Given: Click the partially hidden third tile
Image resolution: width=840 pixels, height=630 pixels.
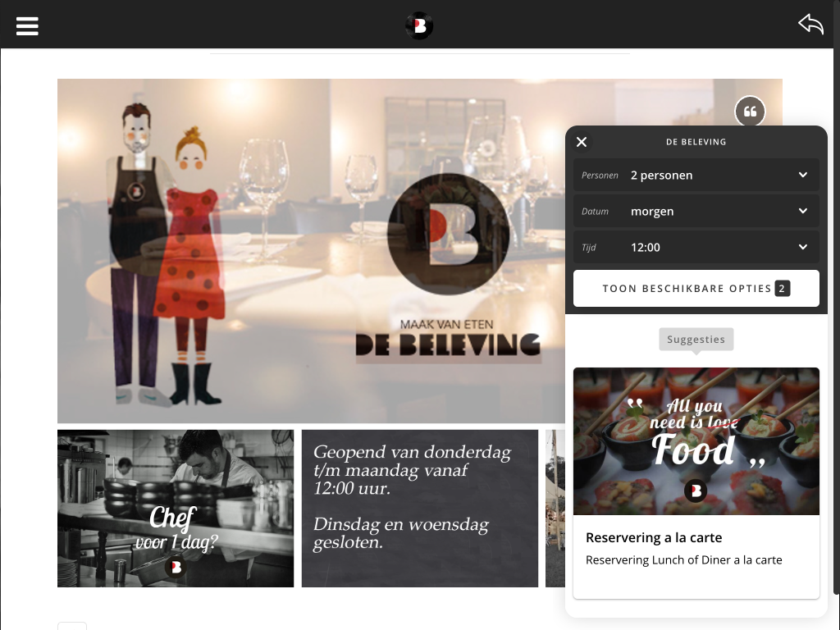Looking at the screenshot, I should [x=555, y=508].
